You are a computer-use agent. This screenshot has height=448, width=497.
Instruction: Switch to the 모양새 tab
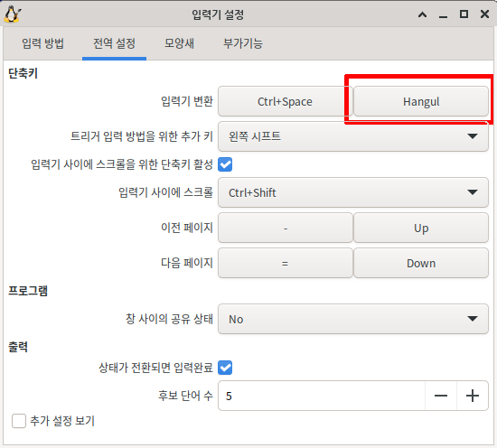[x=179, y=43]
